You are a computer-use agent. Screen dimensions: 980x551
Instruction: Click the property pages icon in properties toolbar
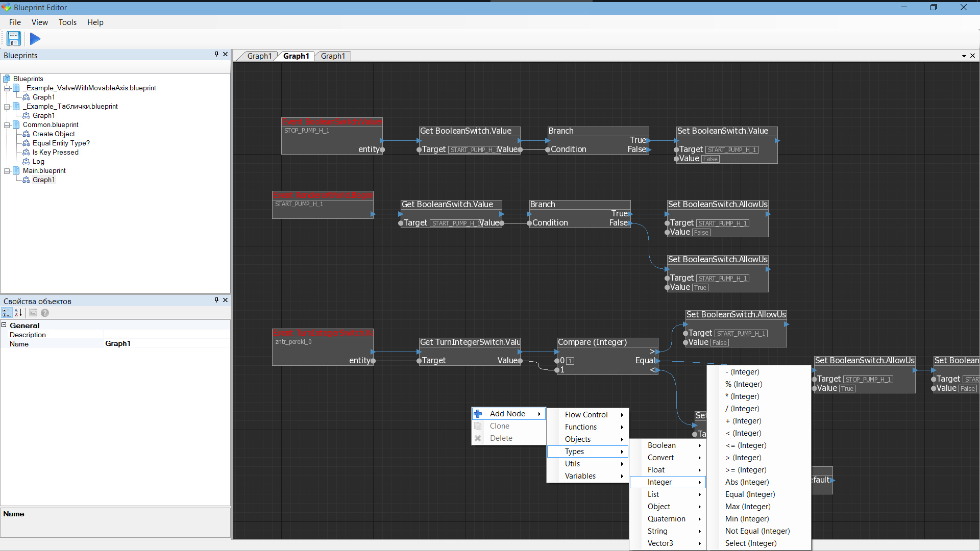pyautogui.click(x=33, y=313)
